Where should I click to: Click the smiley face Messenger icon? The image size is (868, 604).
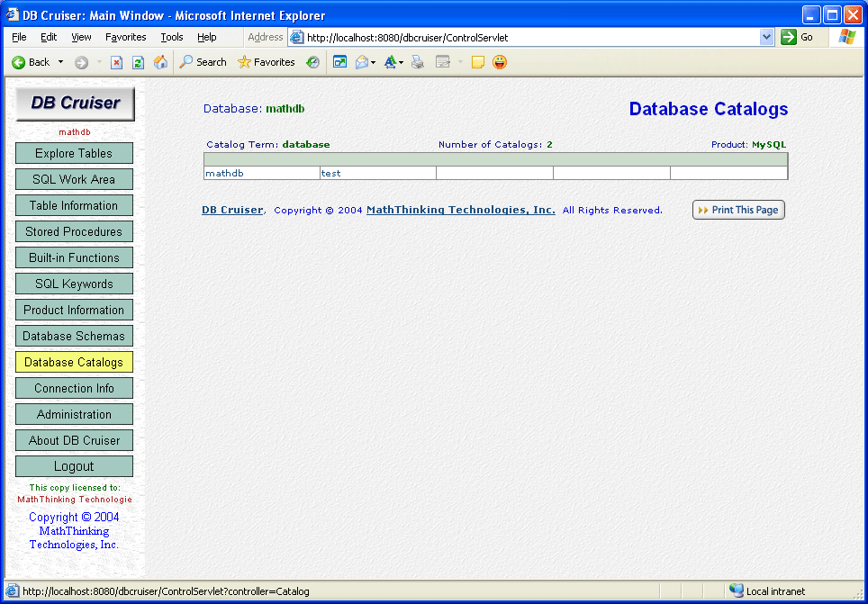(499, 62)
